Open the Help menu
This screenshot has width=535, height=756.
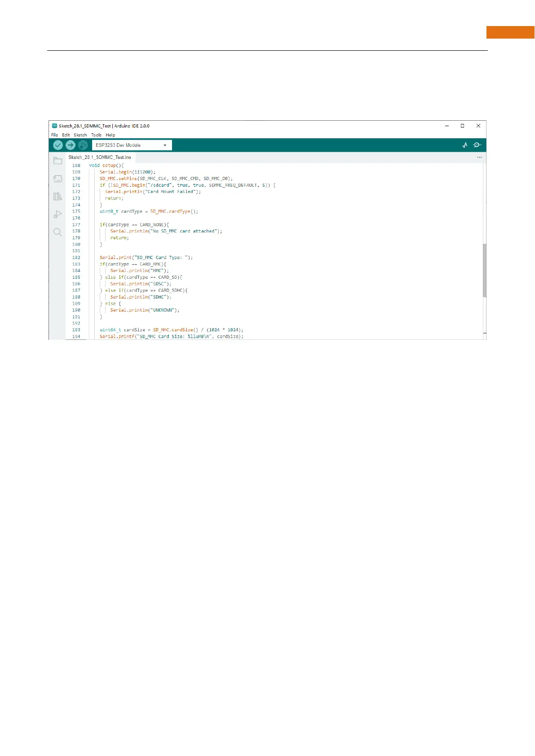[x=111, y=135]
